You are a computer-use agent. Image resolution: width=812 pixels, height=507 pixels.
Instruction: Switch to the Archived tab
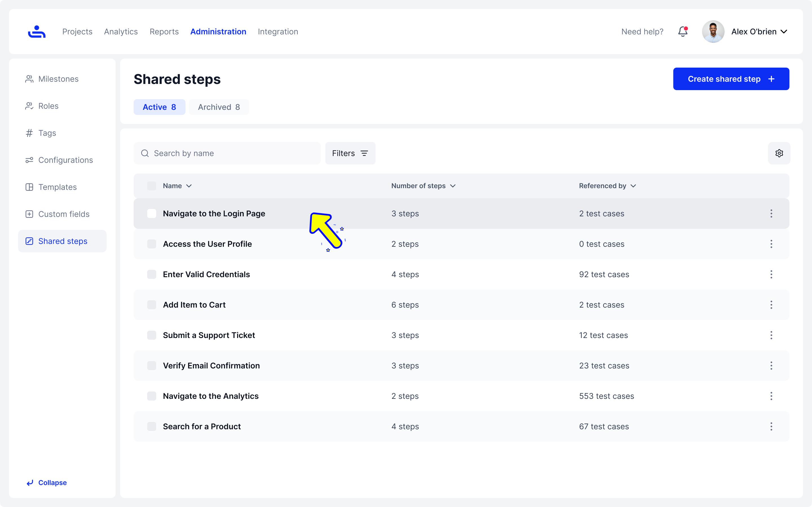(219, 107)
